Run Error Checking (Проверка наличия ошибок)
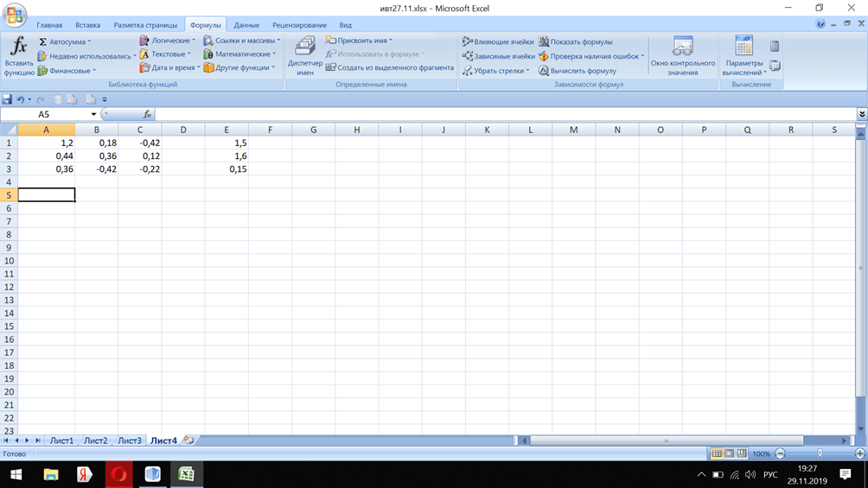 point(588,56)
